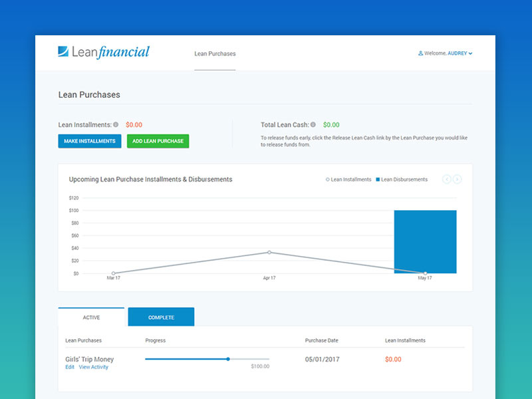532x399 pixels.
Task: Go to previous chart period arrow
Action: [447, 180]
